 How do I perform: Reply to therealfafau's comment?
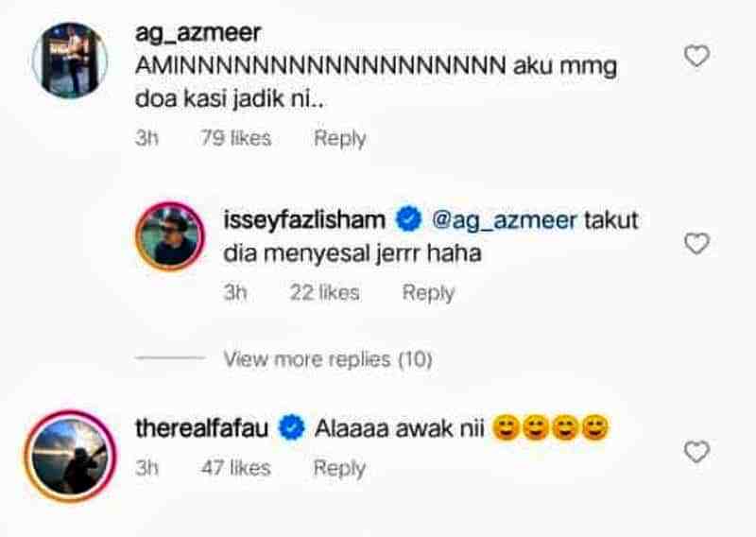tap(339, 469)
